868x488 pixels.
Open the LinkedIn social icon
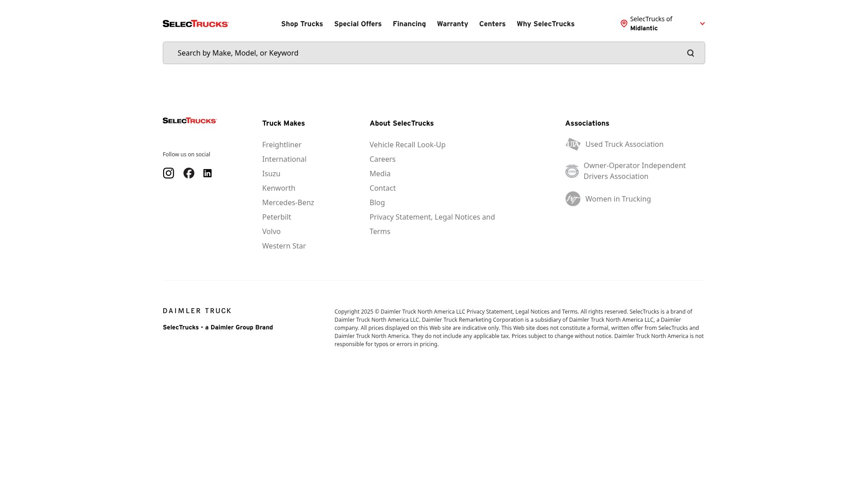pyautogui.click(x=208, y=173)
